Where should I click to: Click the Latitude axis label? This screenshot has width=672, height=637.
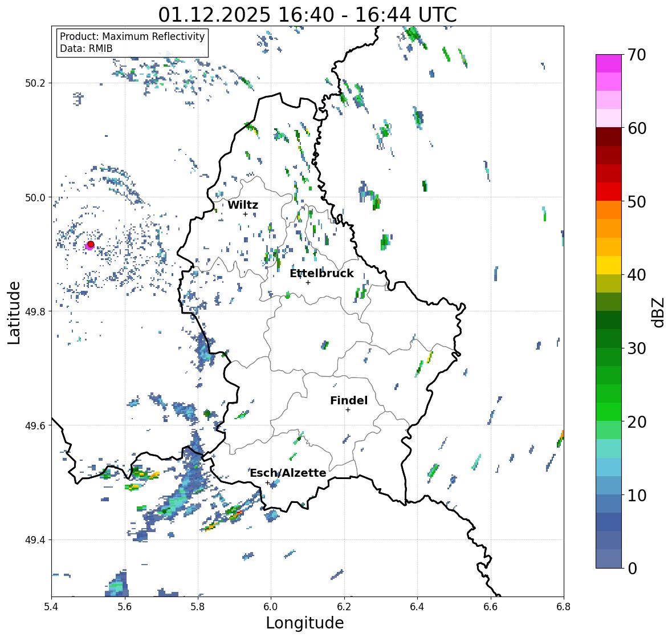coord(14,313)
